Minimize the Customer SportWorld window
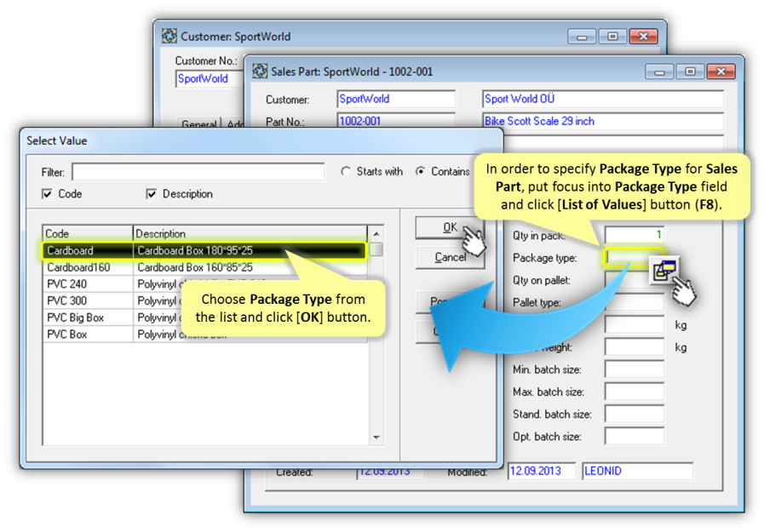764x532 pixels. pyautogui.click(x=582, y=37)
